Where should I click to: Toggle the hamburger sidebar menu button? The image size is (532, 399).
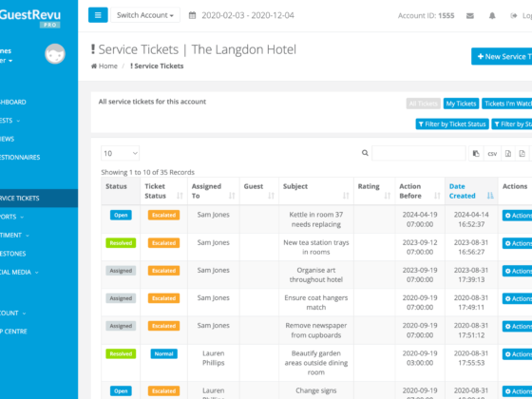(98, 15)
